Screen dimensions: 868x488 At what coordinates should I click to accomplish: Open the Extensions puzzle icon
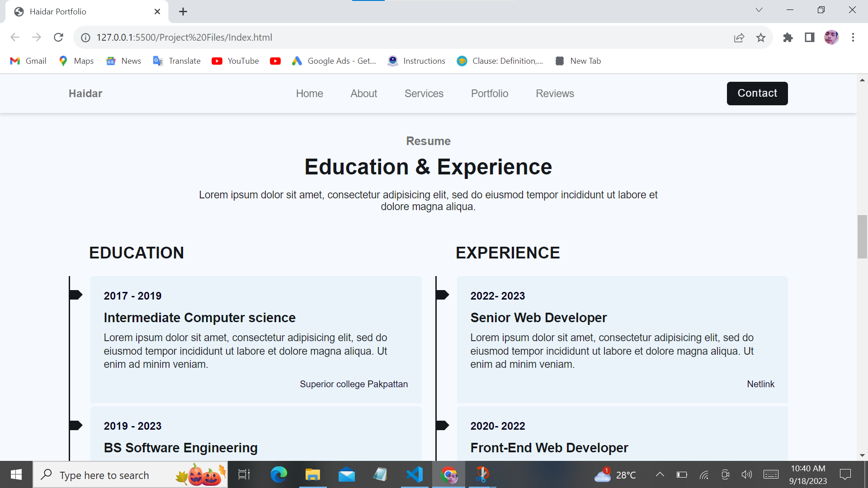pos(788,38)
